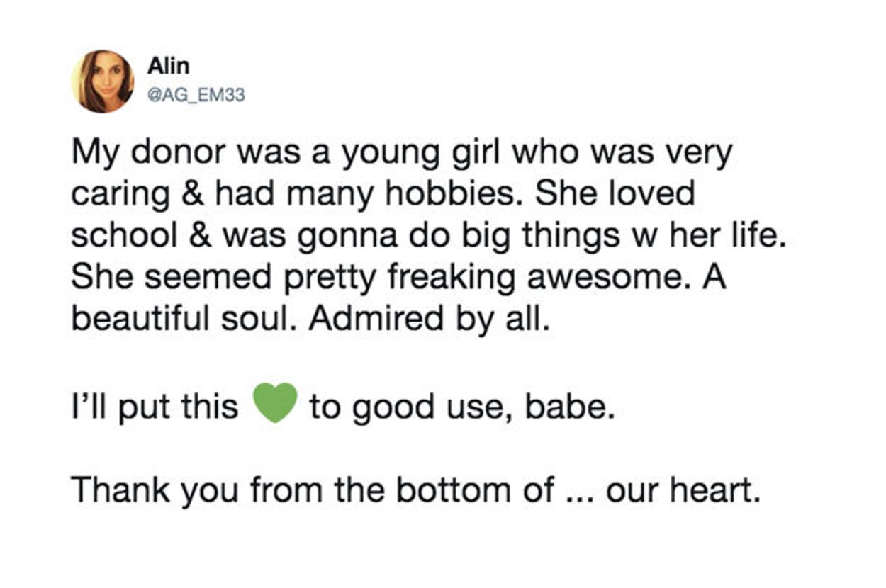886x588 pixels.
Task: Open Alin's profile picture
Action: point(103,81)
